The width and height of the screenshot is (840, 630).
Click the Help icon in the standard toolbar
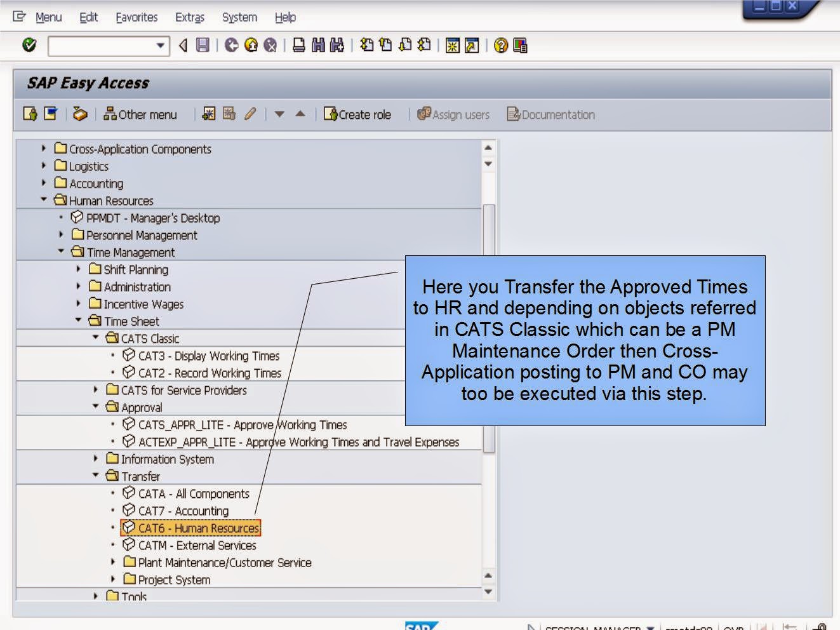click(x=501, y=44)
